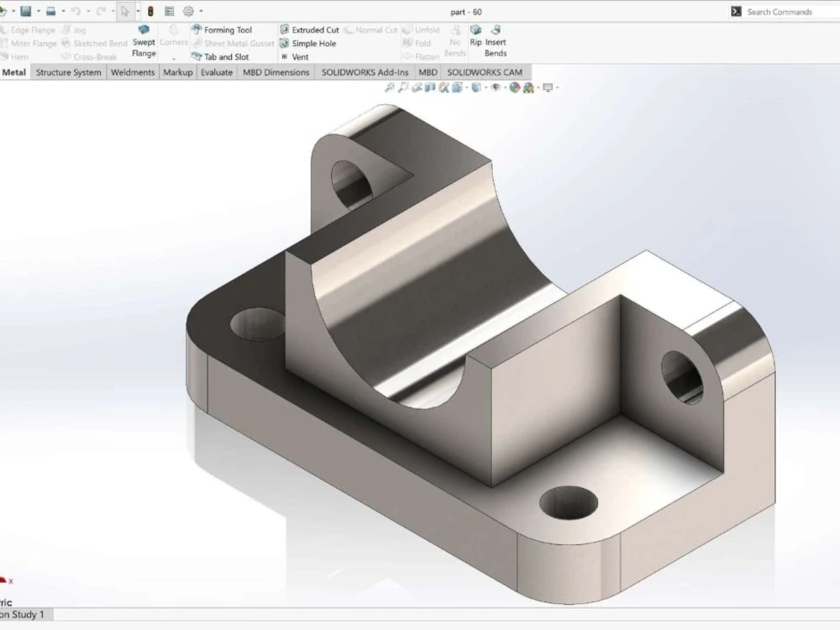Click the Redo arrow icon
The height and width of the screenshot is (630, 840).
pos(101,11)
